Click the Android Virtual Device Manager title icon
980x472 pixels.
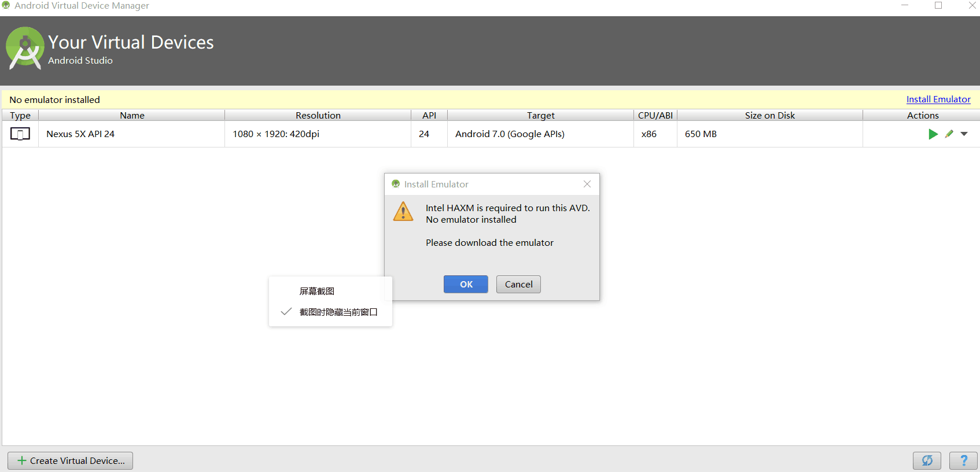pos(6,5)
